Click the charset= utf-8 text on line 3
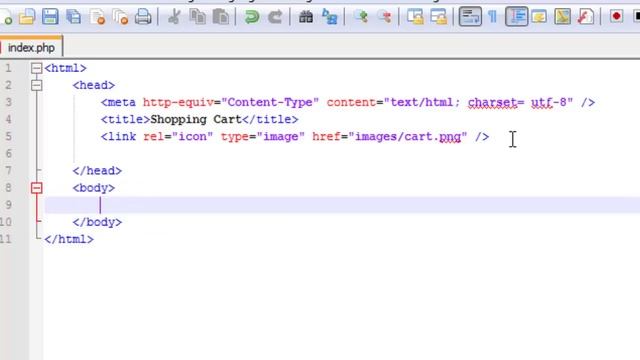This screenshot has width=640, height=360. tap(518, 102)
